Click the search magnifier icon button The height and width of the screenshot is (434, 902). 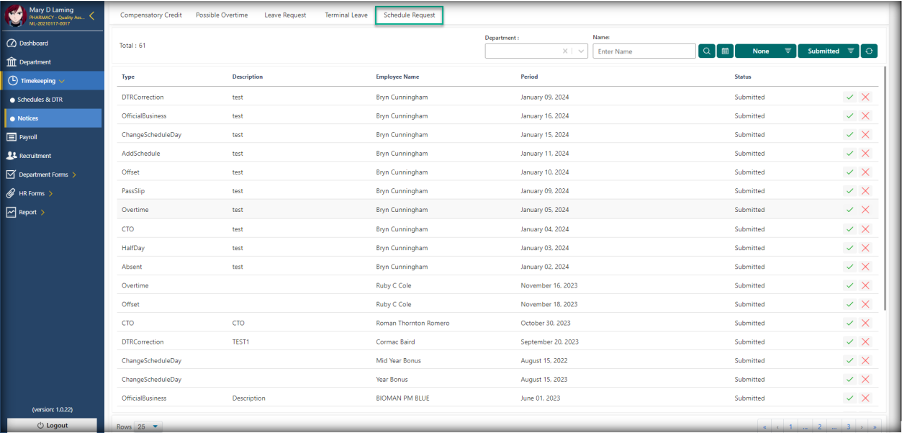(x=707, y=51)
